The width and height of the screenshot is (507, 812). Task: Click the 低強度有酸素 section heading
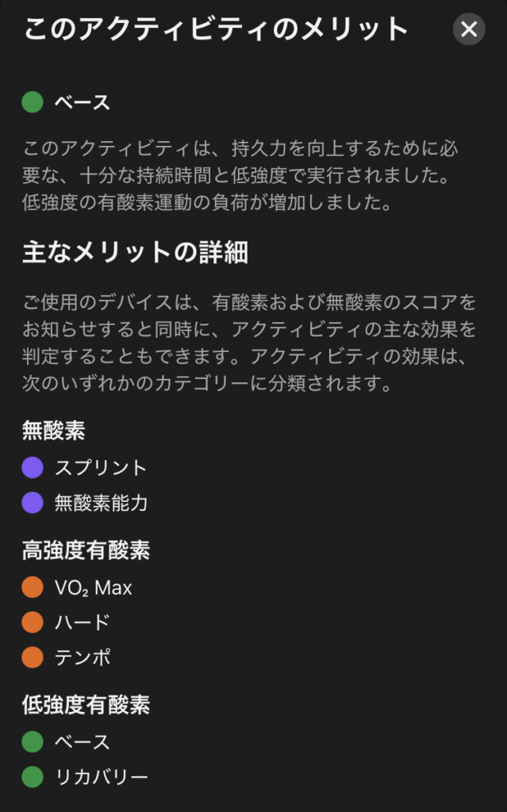86,705
